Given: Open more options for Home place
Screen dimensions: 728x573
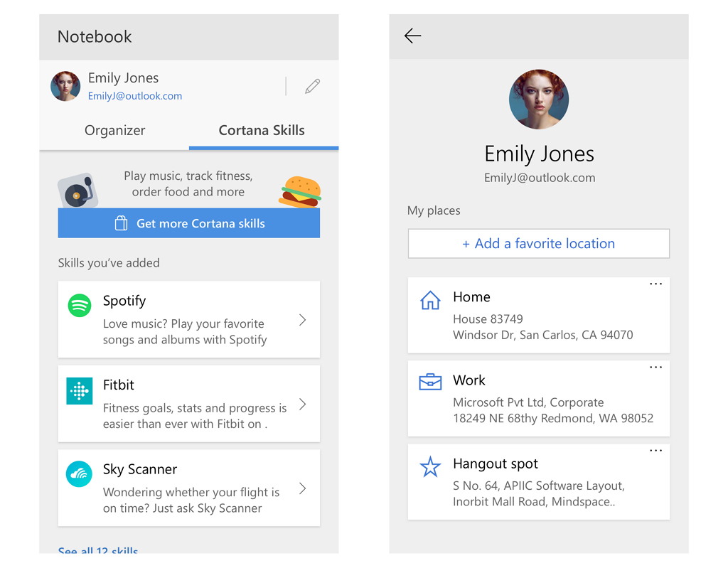Looking at the screenshot, I should 655,284.
